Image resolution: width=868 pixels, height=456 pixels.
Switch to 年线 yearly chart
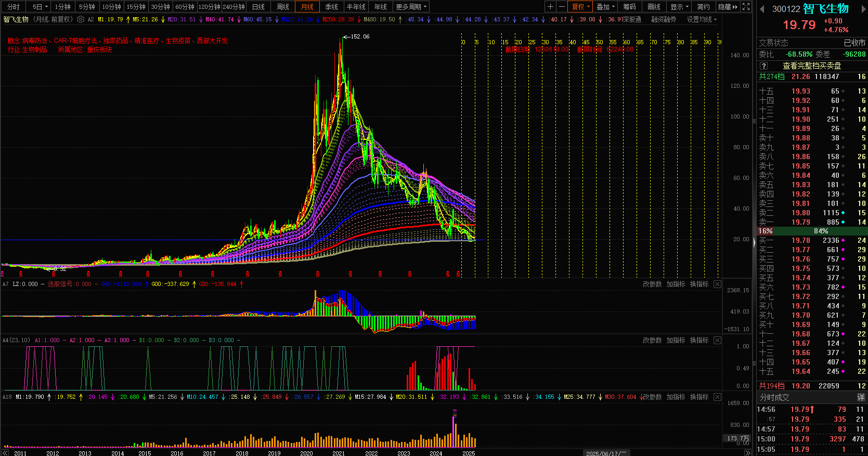coord(381,7)
